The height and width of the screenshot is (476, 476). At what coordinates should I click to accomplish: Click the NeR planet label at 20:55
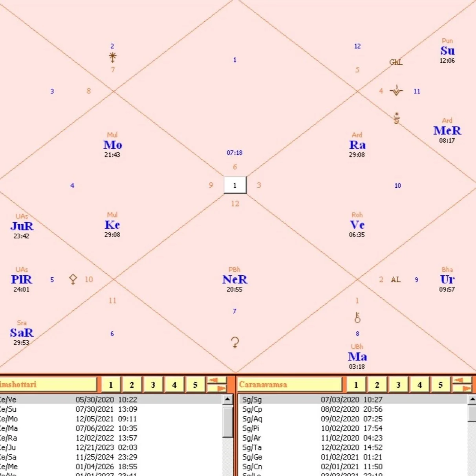click(235, 280)
